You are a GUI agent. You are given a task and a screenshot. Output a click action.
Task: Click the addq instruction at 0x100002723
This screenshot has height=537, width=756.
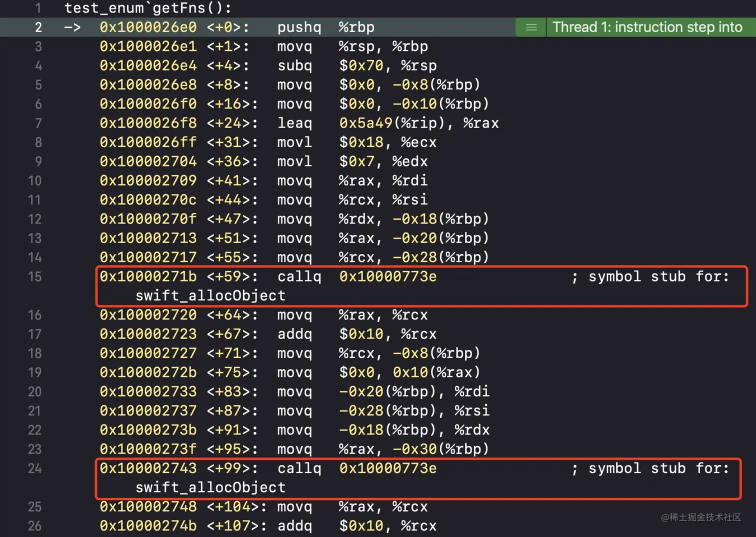(294, 334)
